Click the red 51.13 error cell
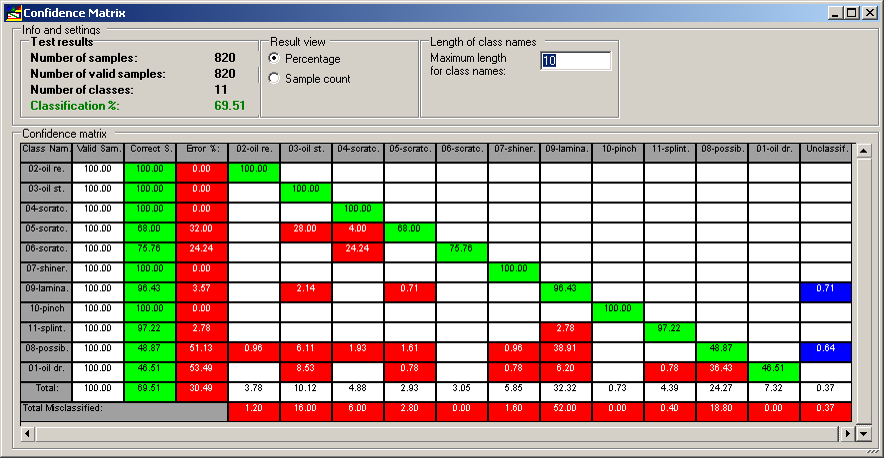Screen dimensions: 884x458 pyautogui.click(x=202, y=352)
